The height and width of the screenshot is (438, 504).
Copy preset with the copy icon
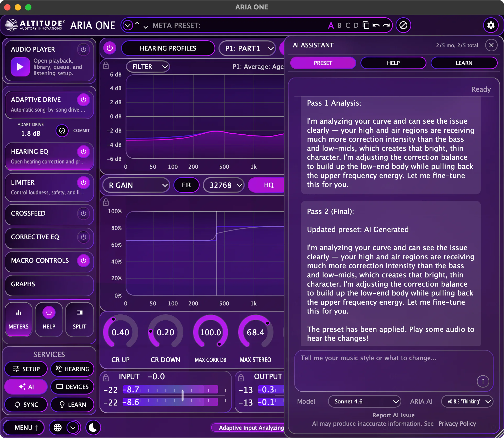(366, 25)
